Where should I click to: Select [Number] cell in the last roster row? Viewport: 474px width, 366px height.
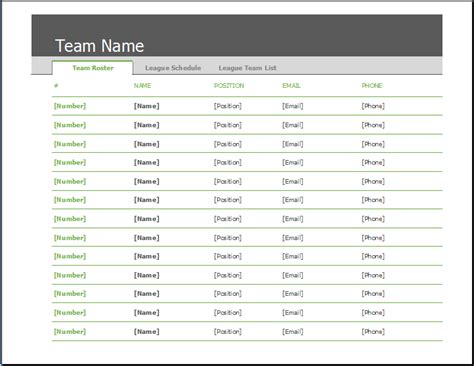[x=70, y=332]
